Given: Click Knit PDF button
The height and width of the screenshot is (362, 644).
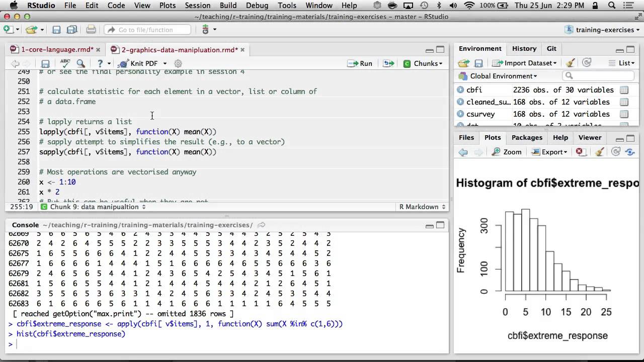Looking at the screenshot, I should tap(137, 63).
